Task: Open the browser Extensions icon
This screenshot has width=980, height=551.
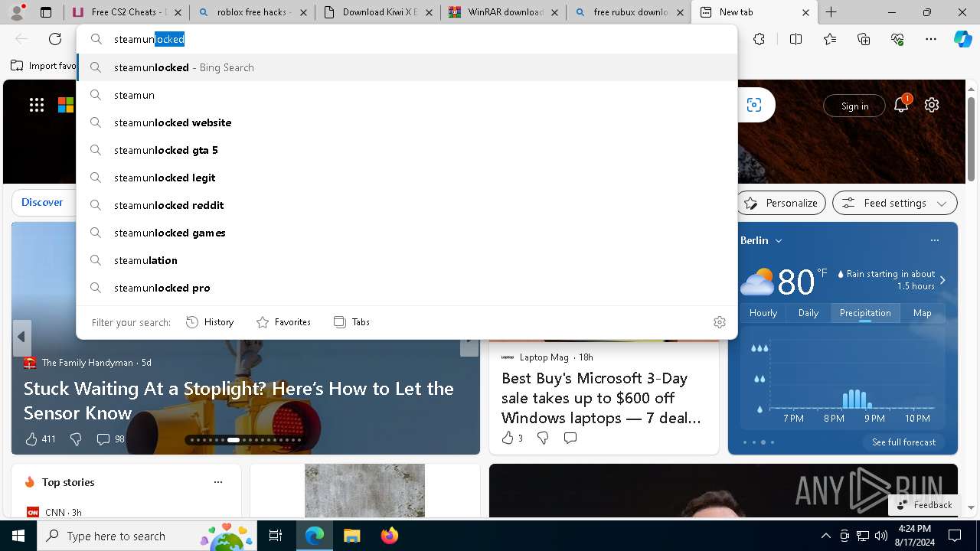Action: click(x=759, y=39)
